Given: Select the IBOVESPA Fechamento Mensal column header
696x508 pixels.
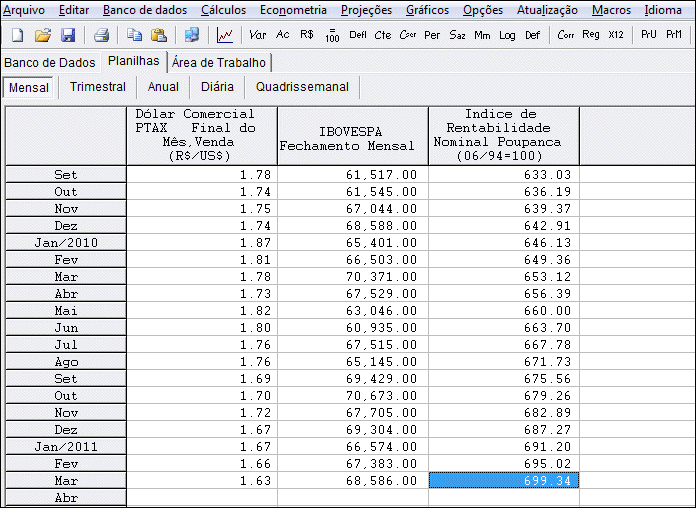Looking at the screenshot, I should [x=353, y=135].
